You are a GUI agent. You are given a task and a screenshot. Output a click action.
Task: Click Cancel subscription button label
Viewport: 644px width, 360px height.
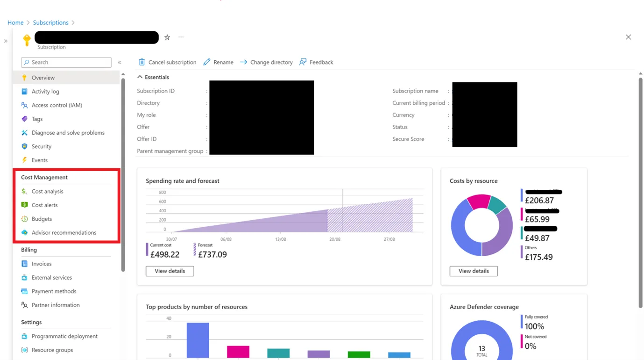pos(172,62)
